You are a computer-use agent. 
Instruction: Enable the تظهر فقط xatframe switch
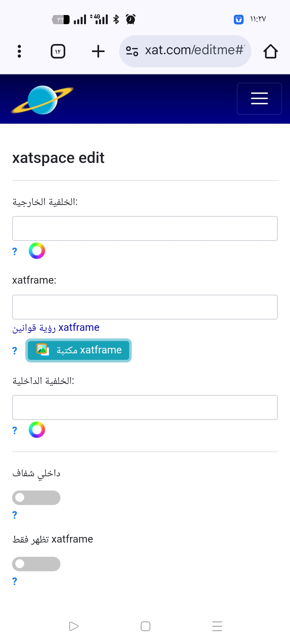[x=36, y=564]
